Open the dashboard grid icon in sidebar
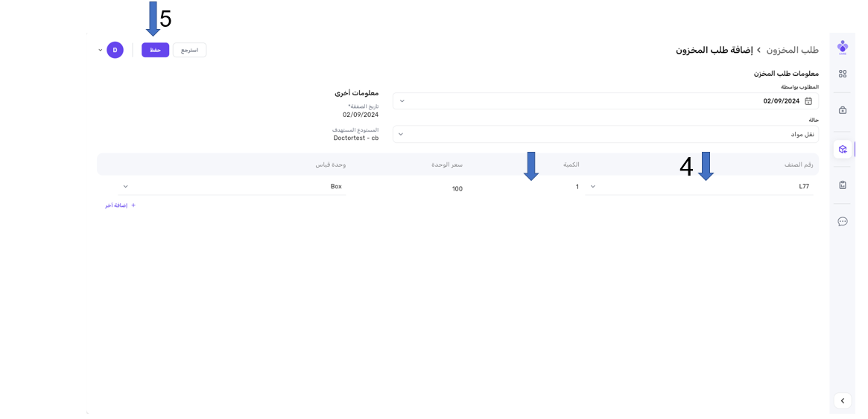The height and width of the screenshot is (419, 868). click(843, 74)
